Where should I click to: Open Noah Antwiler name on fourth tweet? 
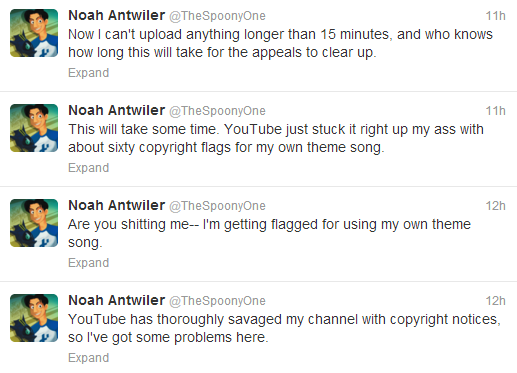pyautogui.click(x=117, y=300)
